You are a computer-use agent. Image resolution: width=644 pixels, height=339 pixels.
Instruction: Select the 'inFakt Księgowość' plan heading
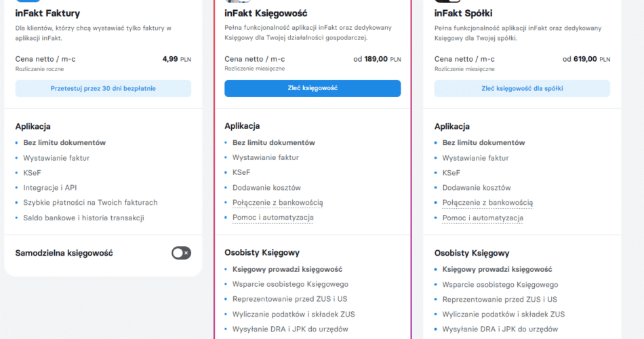[266, 13]
